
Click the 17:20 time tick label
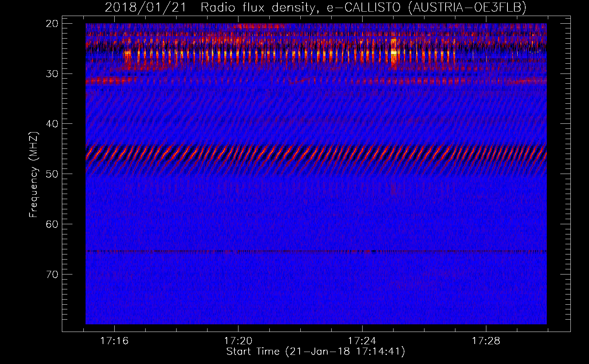[x=238, y=341]
